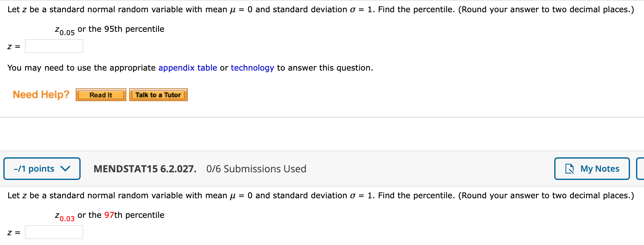Click the Talk to a Tutor button
The height and width of the screenshot is (245, 644).
pyautogui.click(x=158, y=95)
